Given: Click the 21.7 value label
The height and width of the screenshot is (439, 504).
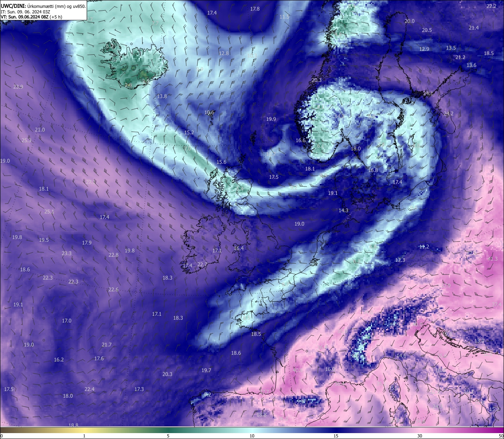Looking at the screenshot, I should (107, 345).
